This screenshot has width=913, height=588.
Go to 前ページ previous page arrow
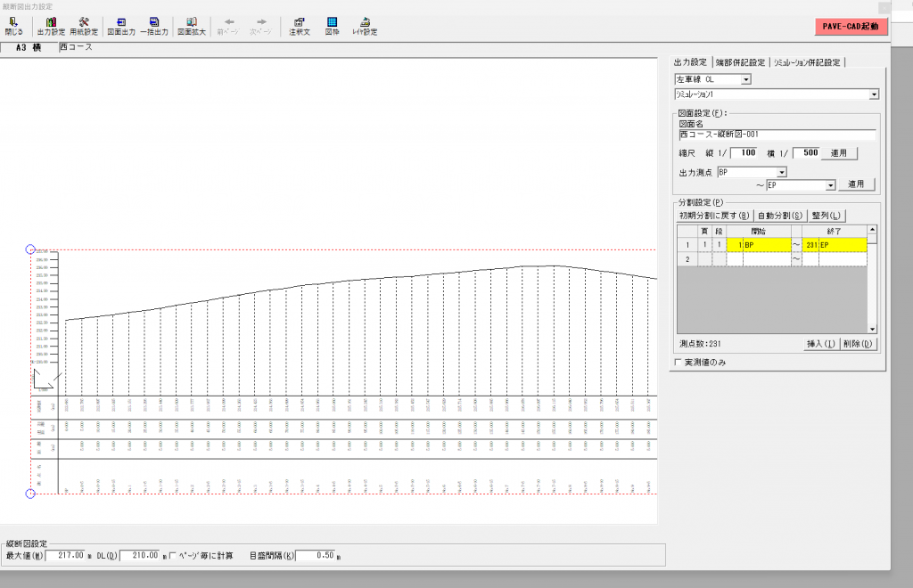[228, 26]
